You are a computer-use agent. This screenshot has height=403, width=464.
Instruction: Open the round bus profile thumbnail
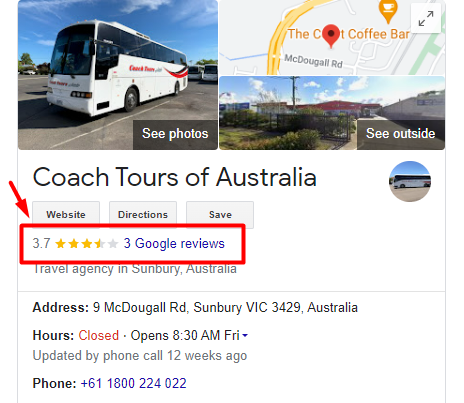(410, 181)
